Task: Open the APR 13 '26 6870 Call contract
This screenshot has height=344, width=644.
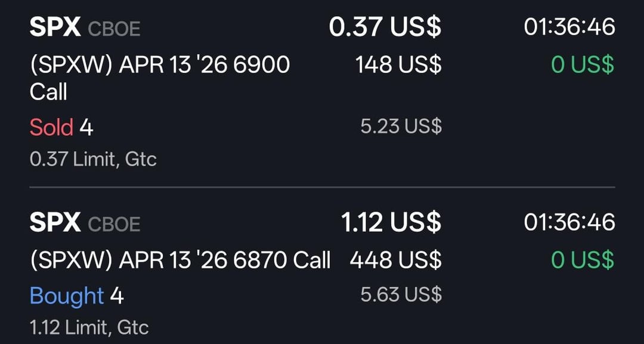Action: pos(180,260)
